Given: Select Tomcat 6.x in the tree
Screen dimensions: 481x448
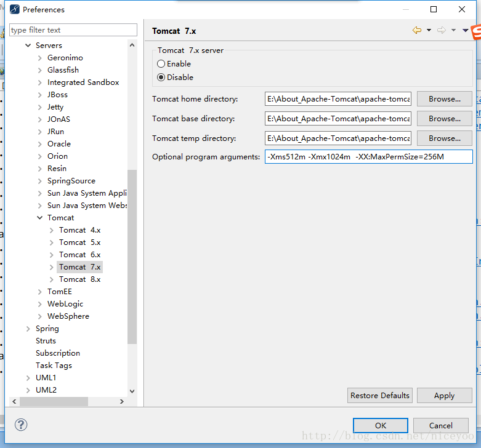Looking at the screenshot, I should point(80,255).
